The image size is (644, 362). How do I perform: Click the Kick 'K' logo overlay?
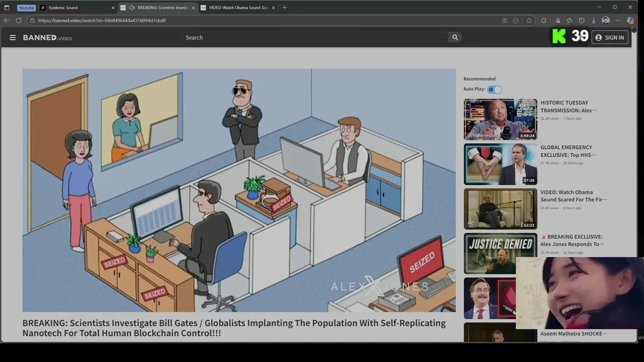559,36
